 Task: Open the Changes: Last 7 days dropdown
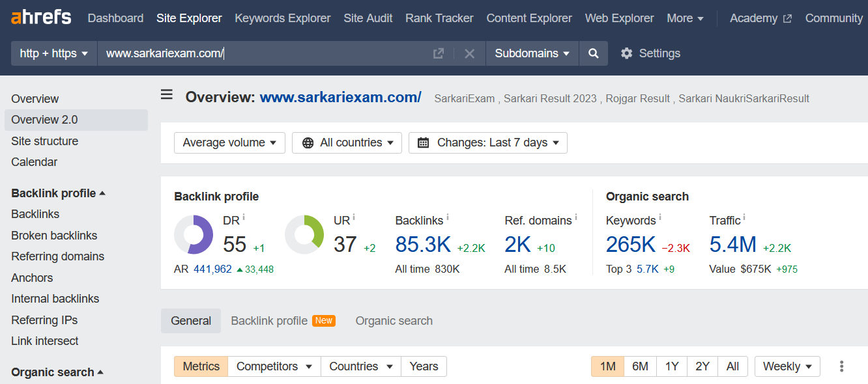tap(487, 143)
